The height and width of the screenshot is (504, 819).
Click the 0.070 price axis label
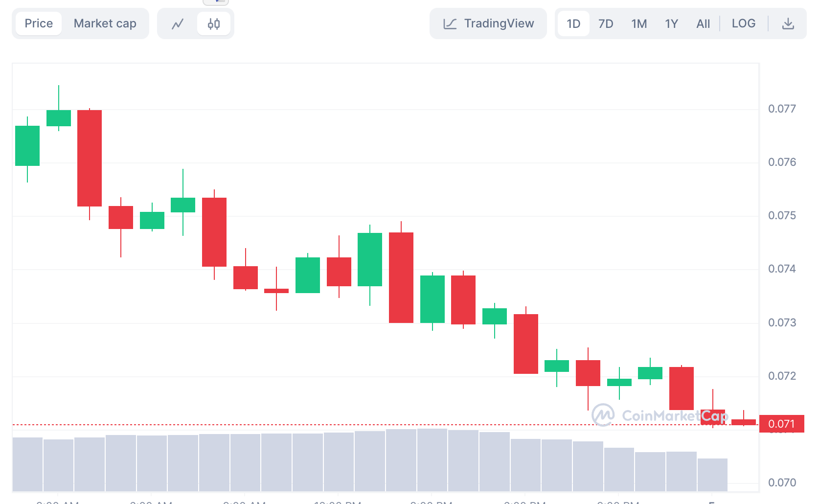pos(782,482)
